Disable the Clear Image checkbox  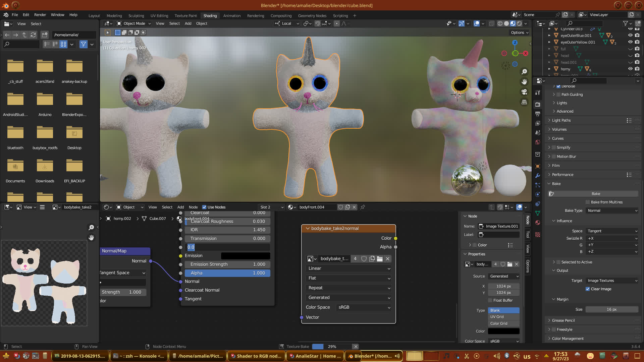(x=588, y=289)
